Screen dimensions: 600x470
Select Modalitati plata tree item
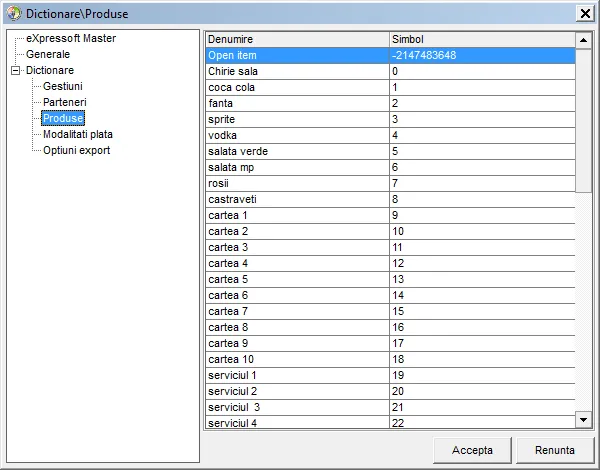(78, 134)
